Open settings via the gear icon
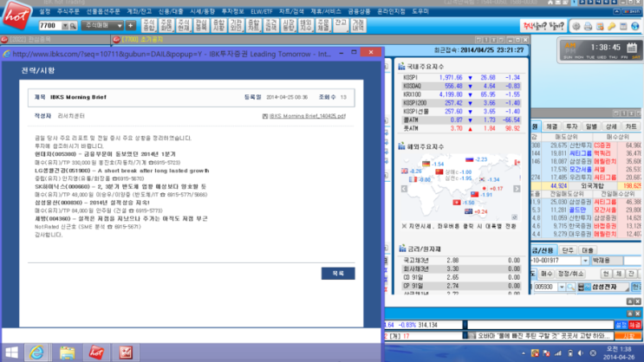This screenshot has height=362, width=644. pyautogui.click(x=576, y=27)
